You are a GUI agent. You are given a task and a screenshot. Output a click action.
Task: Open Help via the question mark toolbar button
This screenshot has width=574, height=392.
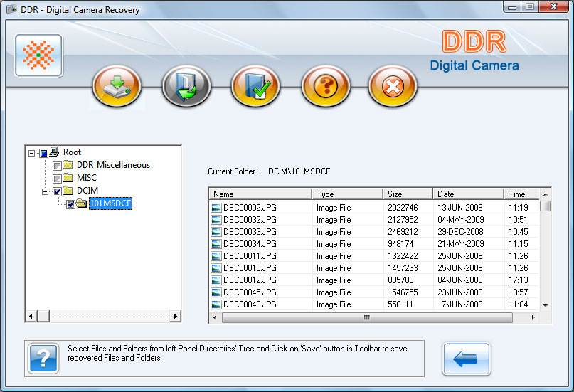[x=326, y=86]
